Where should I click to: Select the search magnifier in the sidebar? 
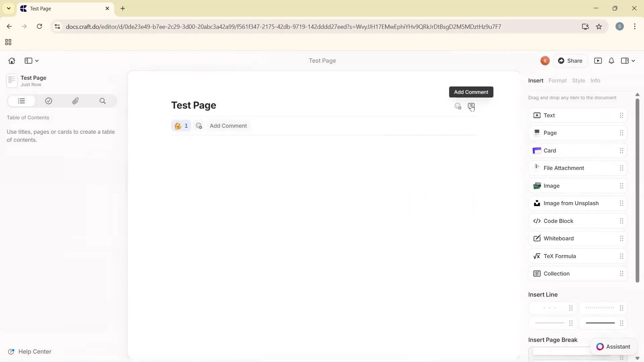click(x=103, y=101)
